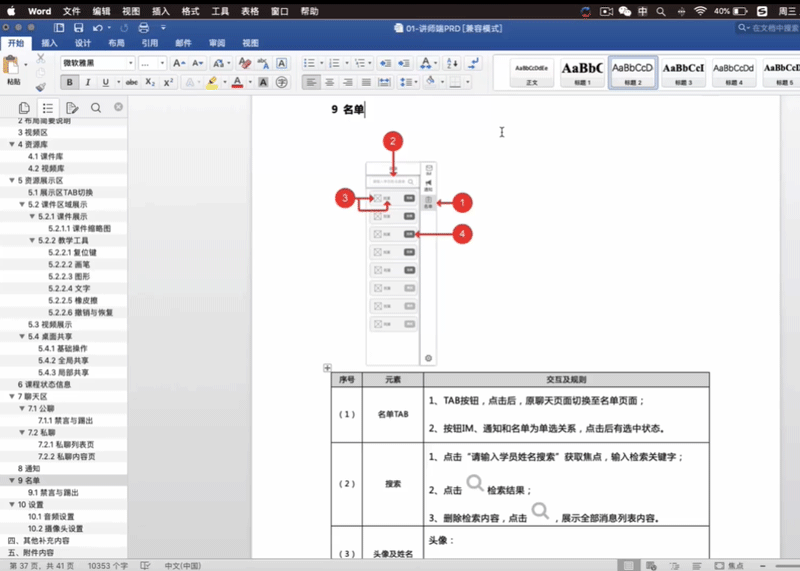Switch to the 引用 ribbon tab

(149, 43)
